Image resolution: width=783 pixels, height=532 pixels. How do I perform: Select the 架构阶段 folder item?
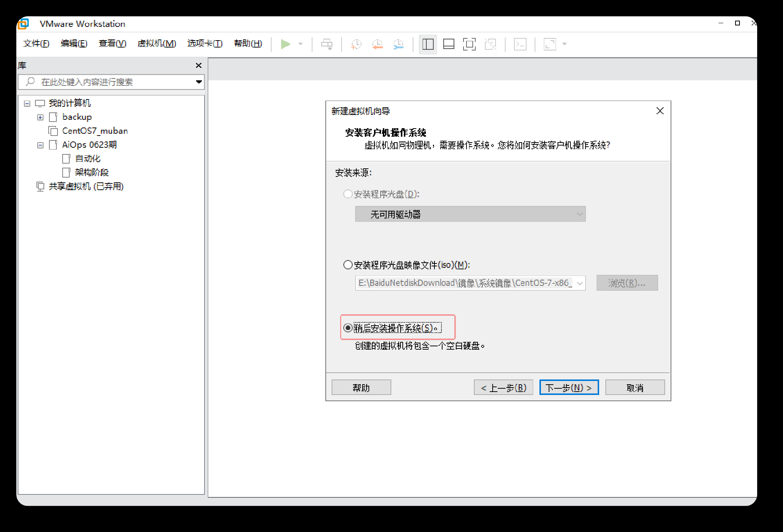pos(92,172)
